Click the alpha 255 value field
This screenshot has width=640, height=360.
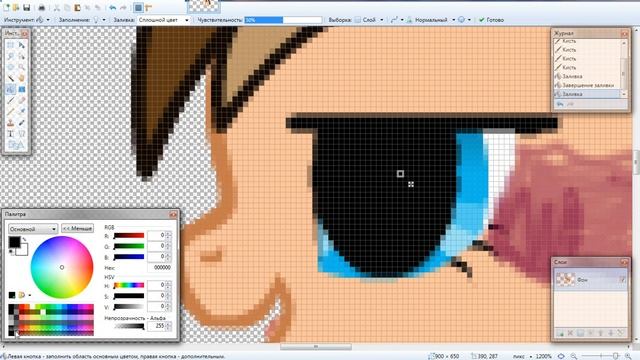point(157,326)
